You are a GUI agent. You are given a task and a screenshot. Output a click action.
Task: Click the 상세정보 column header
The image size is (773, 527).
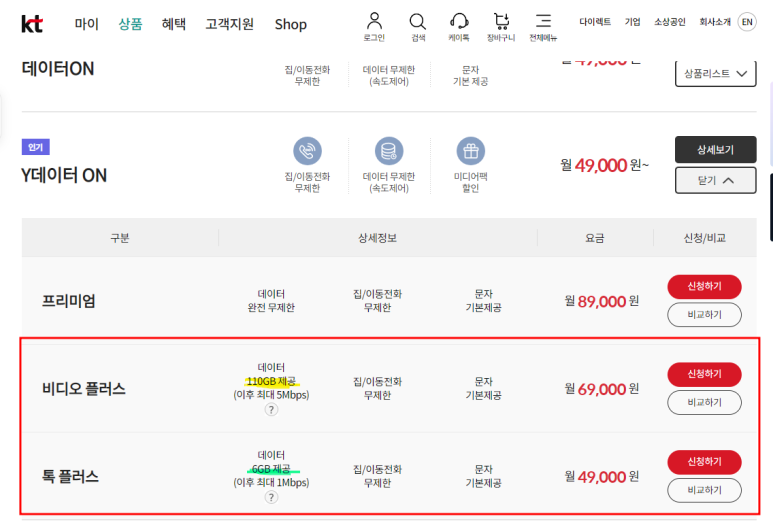[x=377, y=238]
